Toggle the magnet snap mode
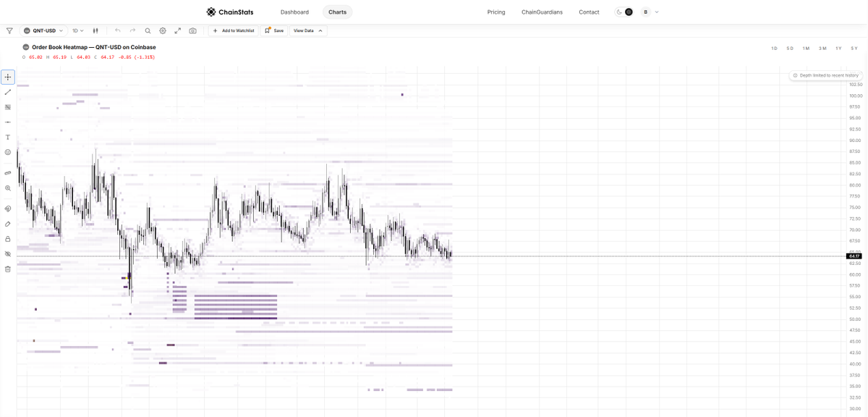This screenshot has height=417, width=868. pos(8,208)
